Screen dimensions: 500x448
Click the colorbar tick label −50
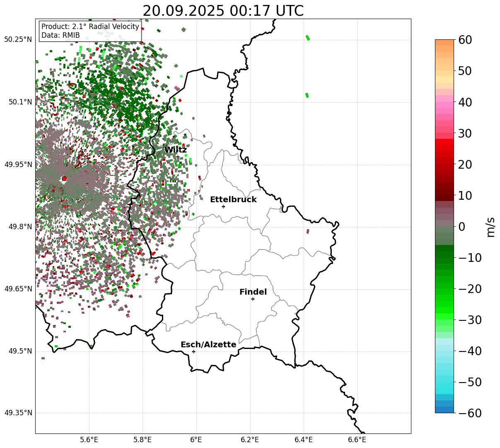point(470,382)
